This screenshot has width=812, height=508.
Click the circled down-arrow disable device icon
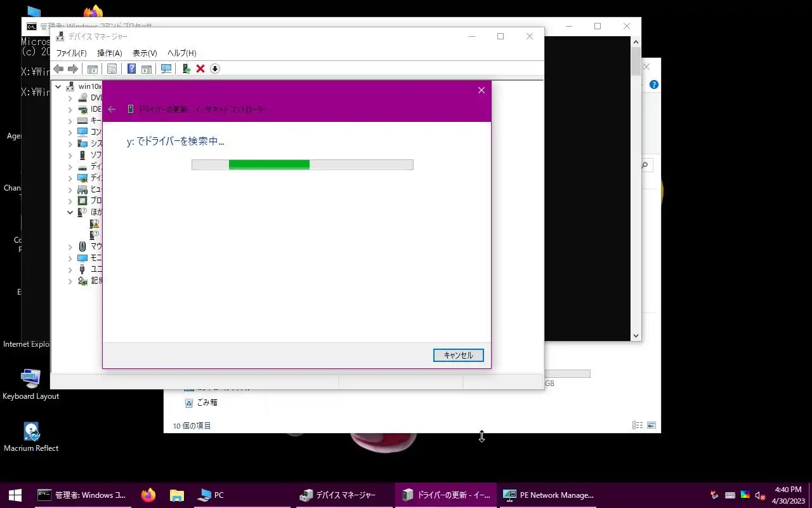(215, 69)
